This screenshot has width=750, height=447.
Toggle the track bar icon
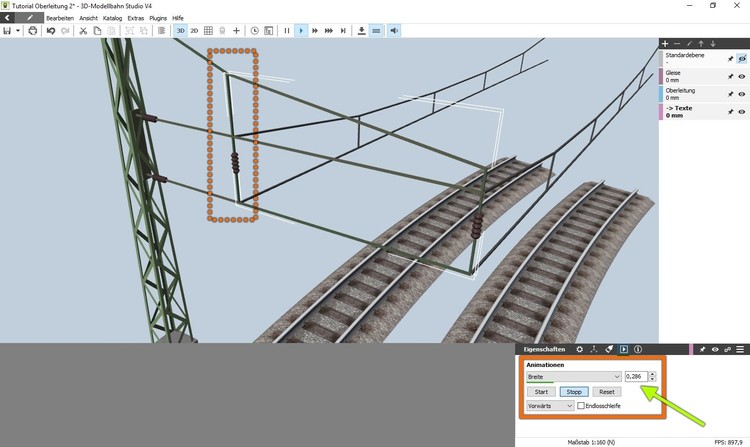(376, 31)
